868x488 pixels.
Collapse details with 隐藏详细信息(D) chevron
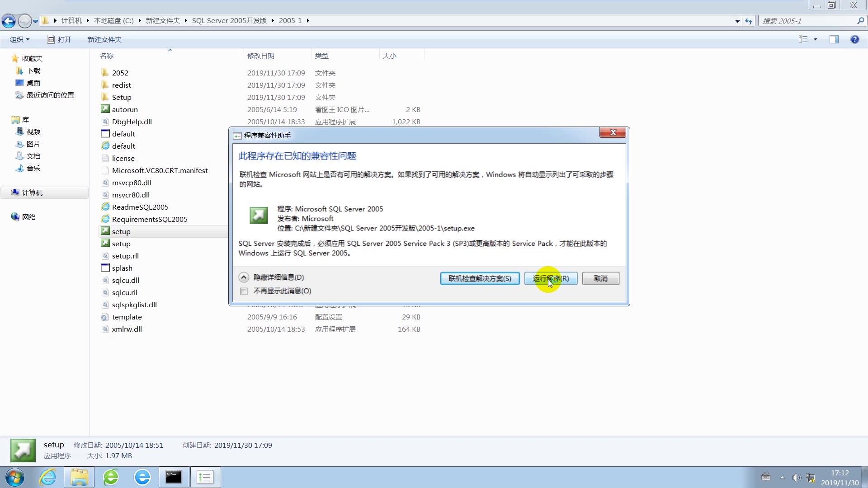(x=244, y=277)
